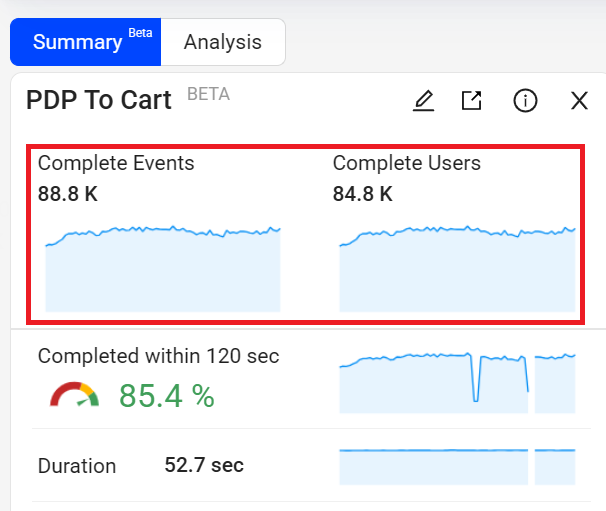Click the Completed within 120 sec label
Screen dimensions: 606x511
click(158, 356)
